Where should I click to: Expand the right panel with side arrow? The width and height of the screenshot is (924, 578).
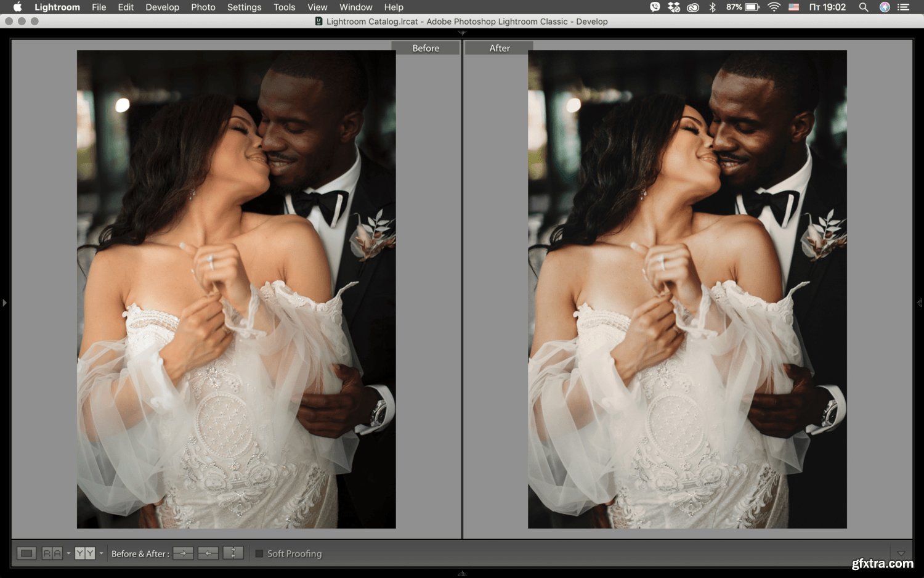pyautogui.click(x=919, y=303)
